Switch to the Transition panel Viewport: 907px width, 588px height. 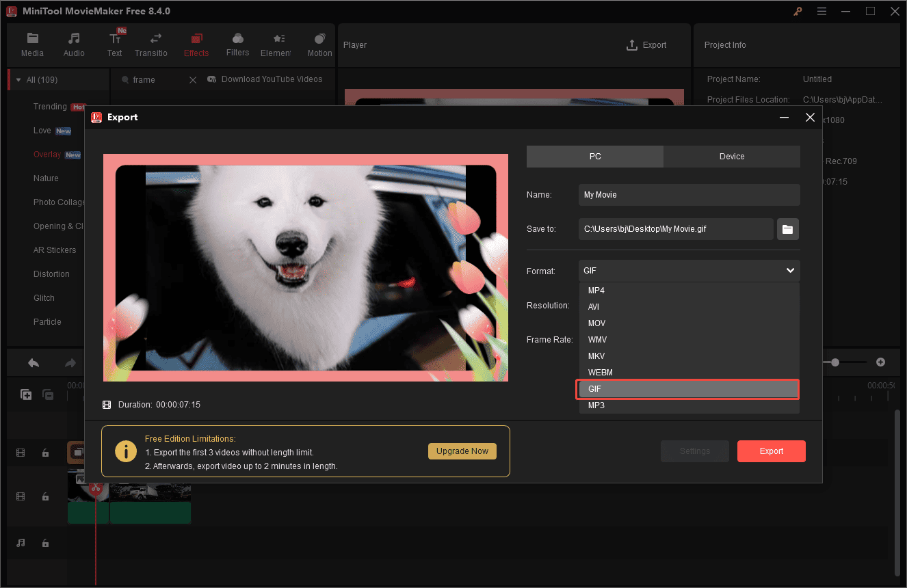(151, 44)
